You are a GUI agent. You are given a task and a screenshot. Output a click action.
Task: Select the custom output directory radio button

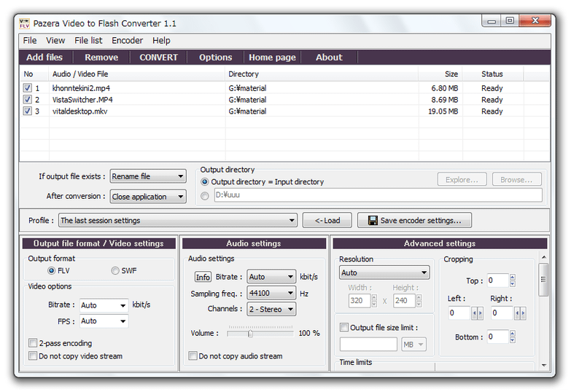(205, 196)
